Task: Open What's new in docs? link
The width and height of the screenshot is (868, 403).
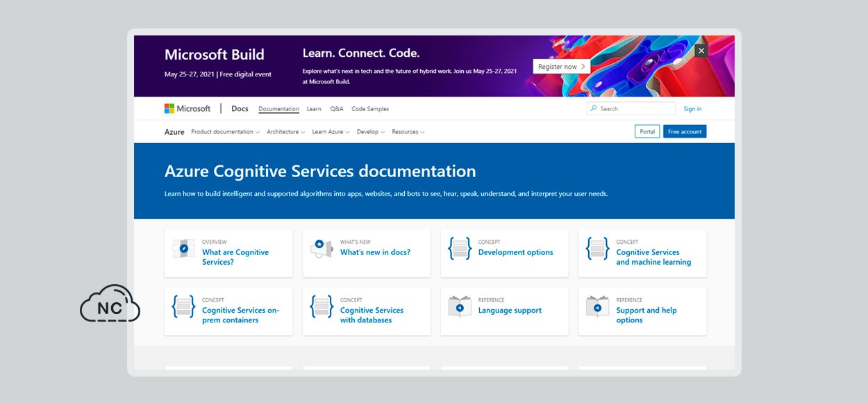Action: coord(375,252)
